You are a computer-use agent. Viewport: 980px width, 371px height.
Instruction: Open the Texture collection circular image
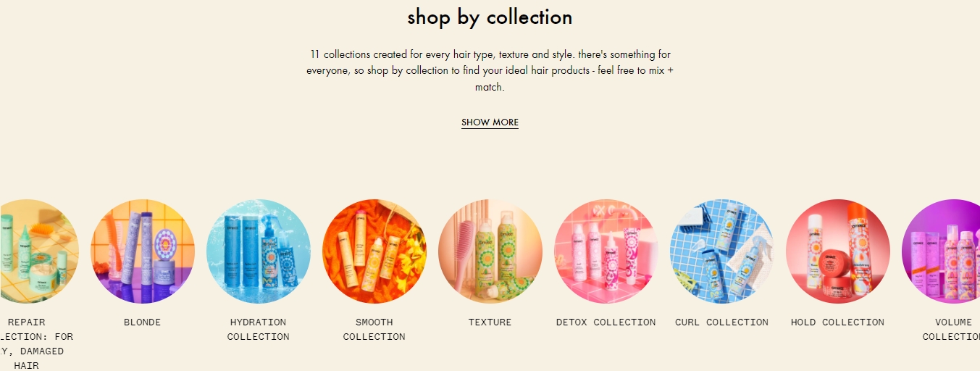[490, 251]
